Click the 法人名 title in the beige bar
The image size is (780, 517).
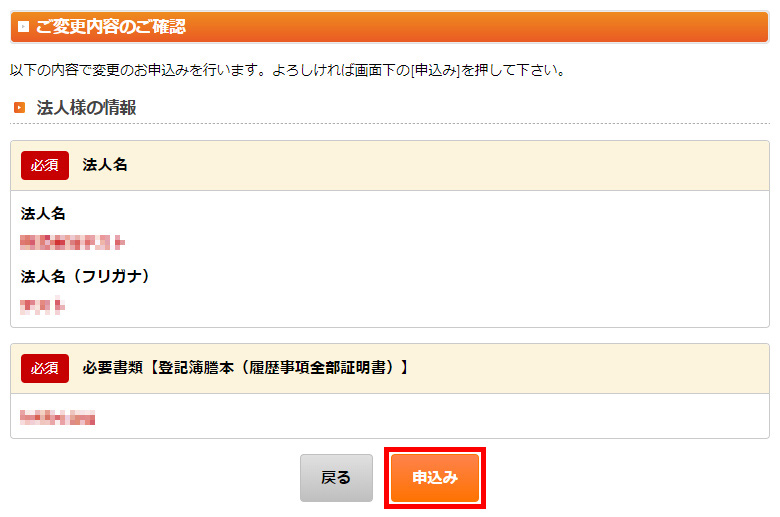105,166
